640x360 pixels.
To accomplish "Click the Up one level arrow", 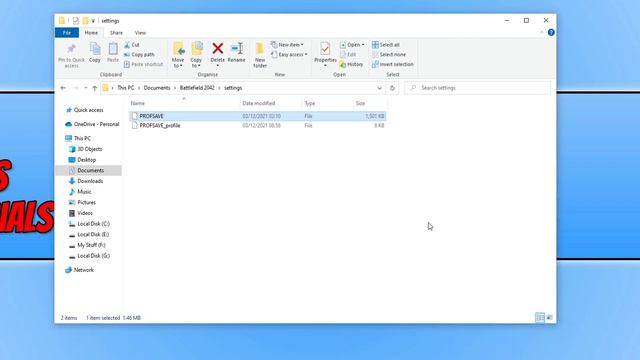I will click(x=95, y=88).
